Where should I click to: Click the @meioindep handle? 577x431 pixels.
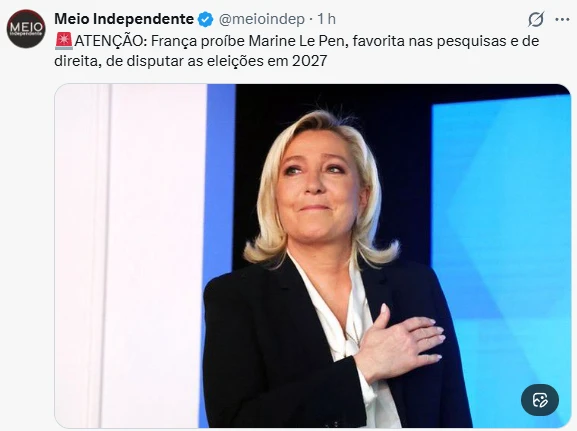coord(262,19)
